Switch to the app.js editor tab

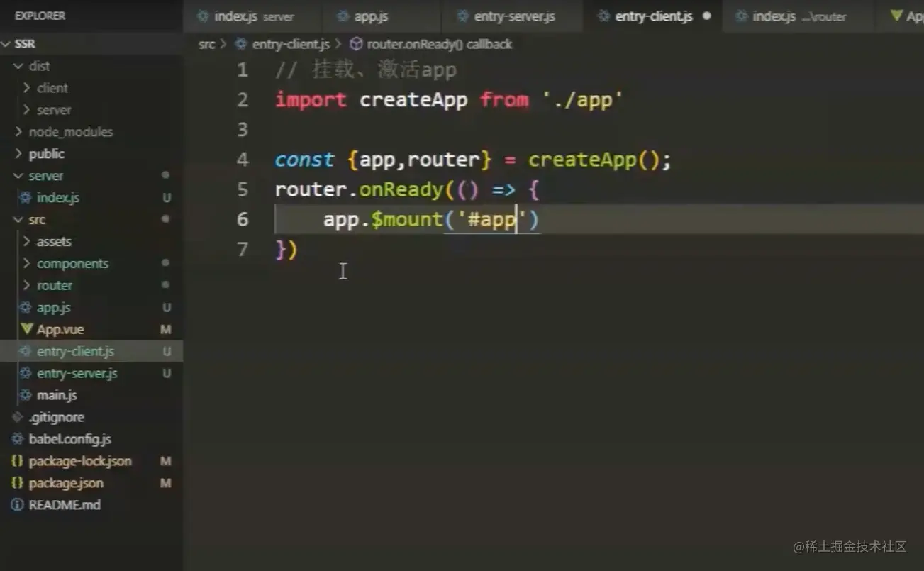pos(370,16)
